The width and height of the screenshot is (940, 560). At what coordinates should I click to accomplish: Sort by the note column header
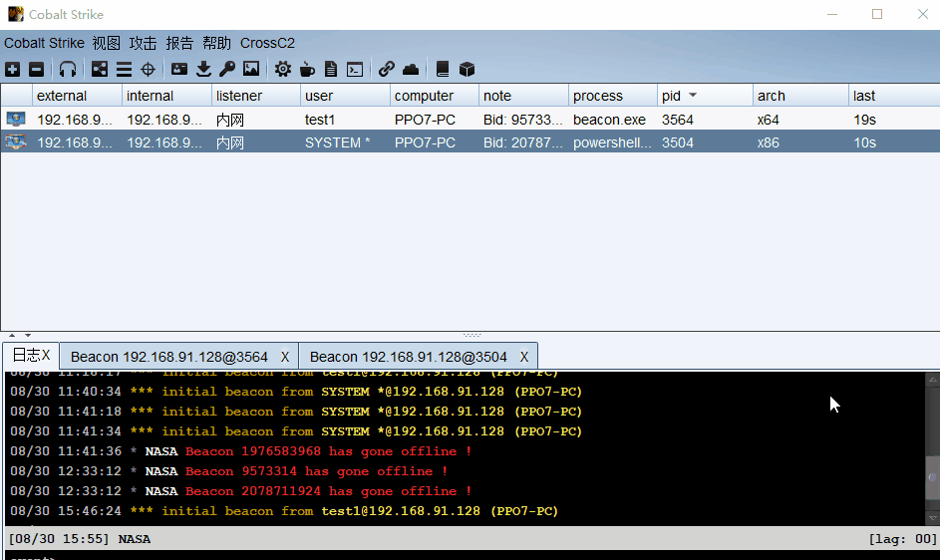(524, 96)
